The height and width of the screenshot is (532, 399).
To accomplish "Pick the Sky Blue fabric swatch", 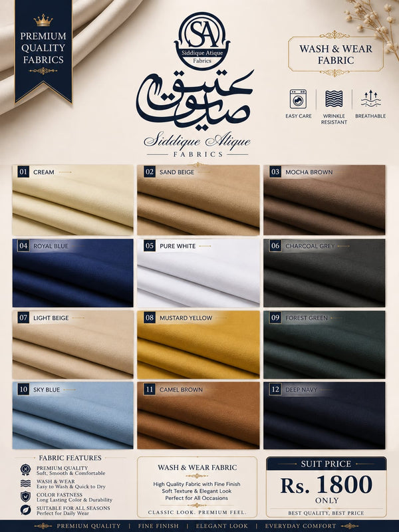I will (x=73, y=416).
